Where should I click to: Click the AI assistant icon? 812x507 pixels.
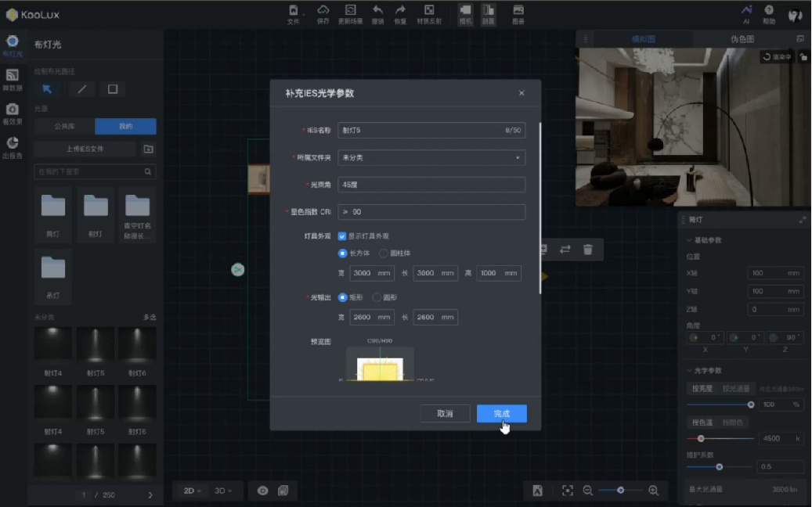746,11
